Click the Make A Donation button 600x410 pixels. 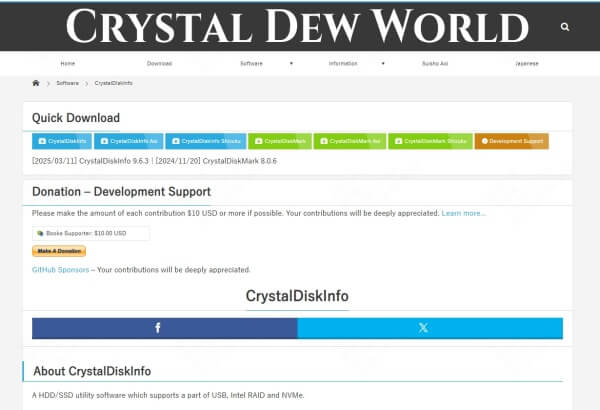[59, 251]
